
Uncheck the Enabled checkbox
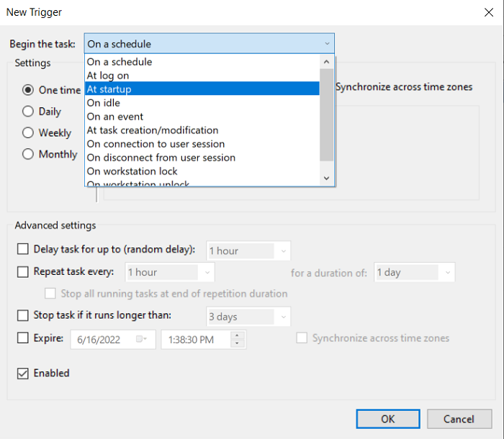[23, 373]
